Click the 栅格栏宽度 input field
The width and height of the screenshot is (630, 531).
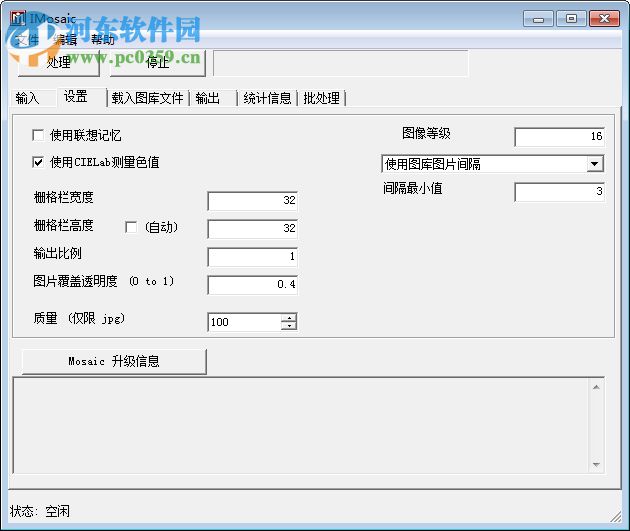tap(253, 200)
